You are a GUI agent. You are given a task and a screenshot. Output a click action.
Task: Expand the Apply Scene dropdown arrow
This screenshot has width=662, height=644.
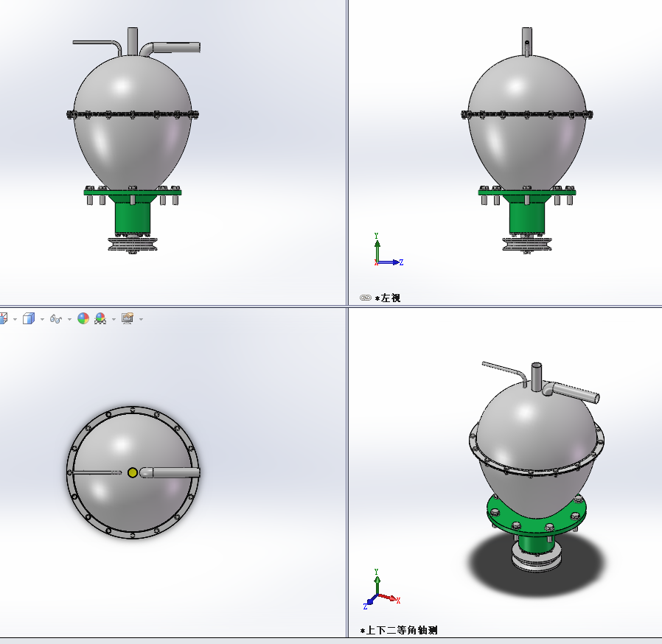(x=114, y=320)
